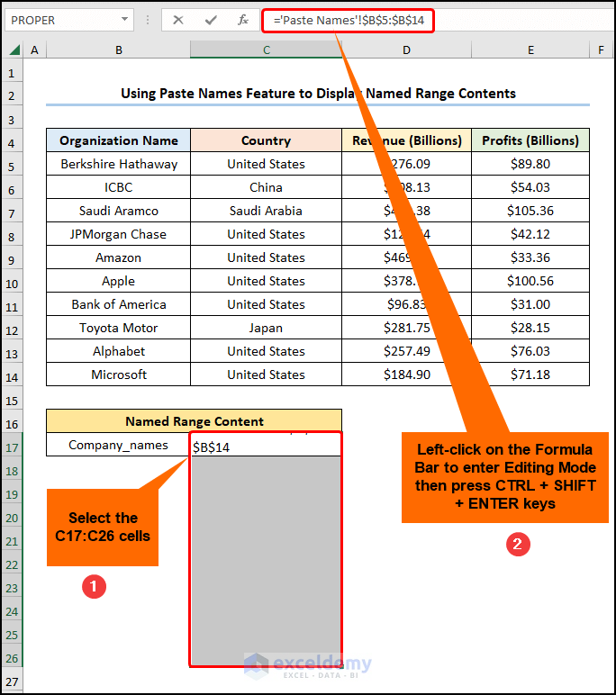Image resolution: width=616 pixels, height=695 pixels.
Task: Click the $42.12 profit cell
Action: [530, 234]
